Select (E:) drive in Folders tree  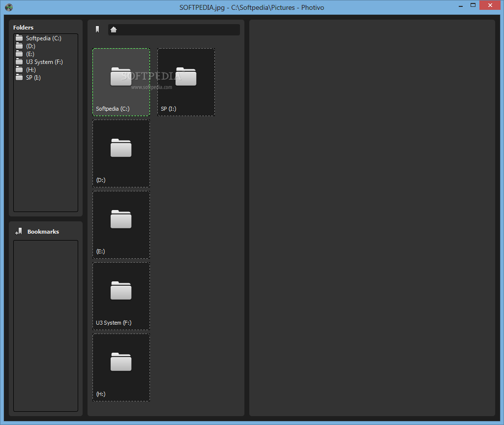pyautogui.click(x=30, y=54)
